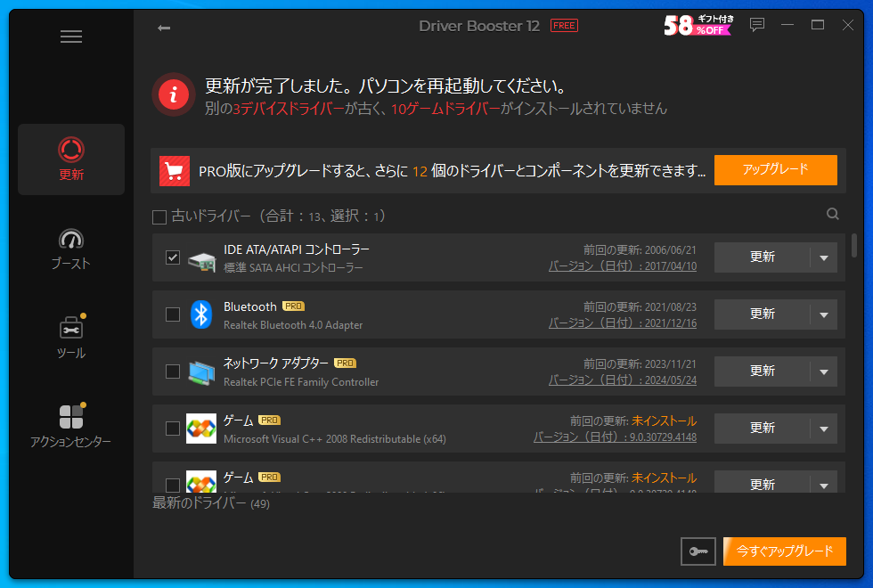873x588 pixels.
Task: Click the 10ゲームドライバー red text
Action: tap(445, 109)
